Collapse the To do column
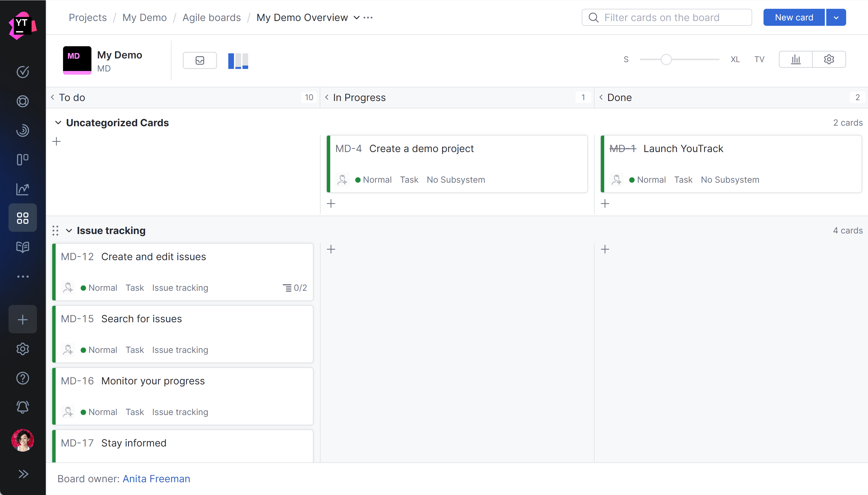 click(53, 97)
